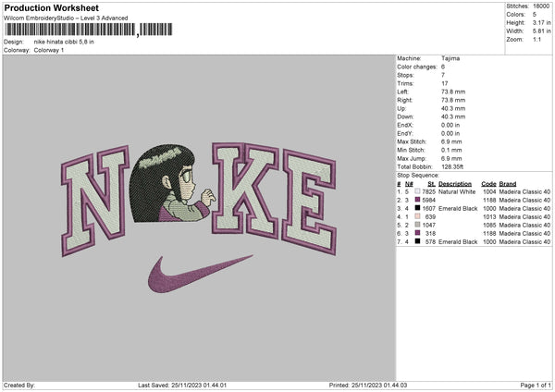Screen dimensions: 555x392
Task: Click the purple swatch beside stitch count 5984
Action: [418, 200]
